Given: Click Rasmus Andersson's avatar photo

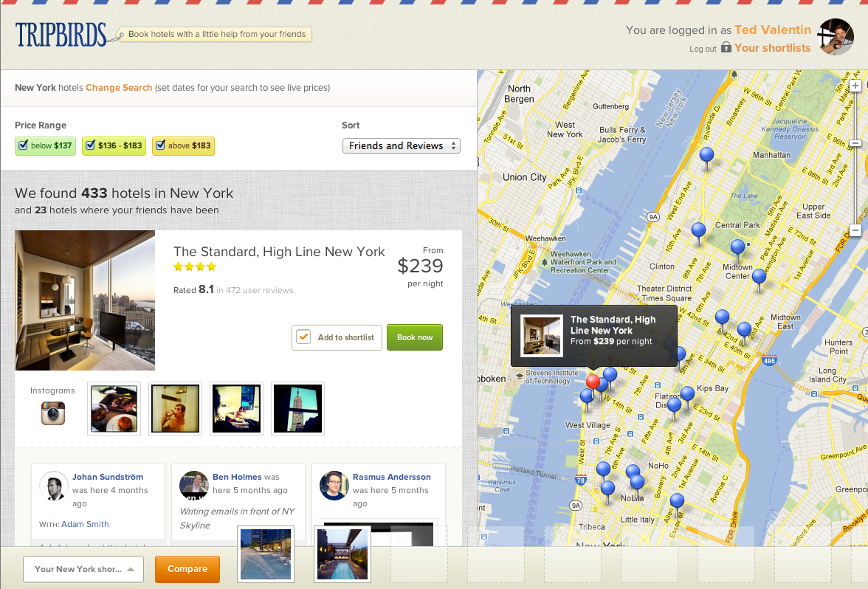Looking at the screenshot, I should (334, 486).
